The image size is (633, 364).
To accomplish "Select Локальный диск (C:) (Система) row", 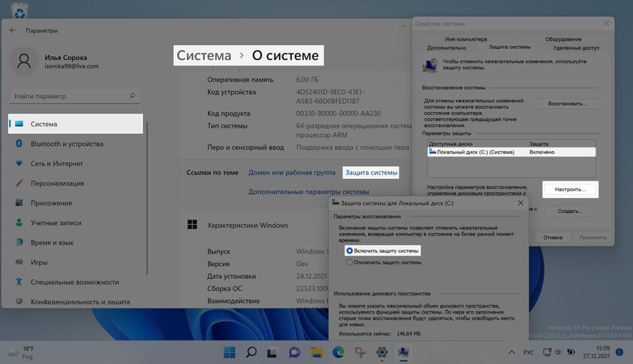I will click(511, 152).
